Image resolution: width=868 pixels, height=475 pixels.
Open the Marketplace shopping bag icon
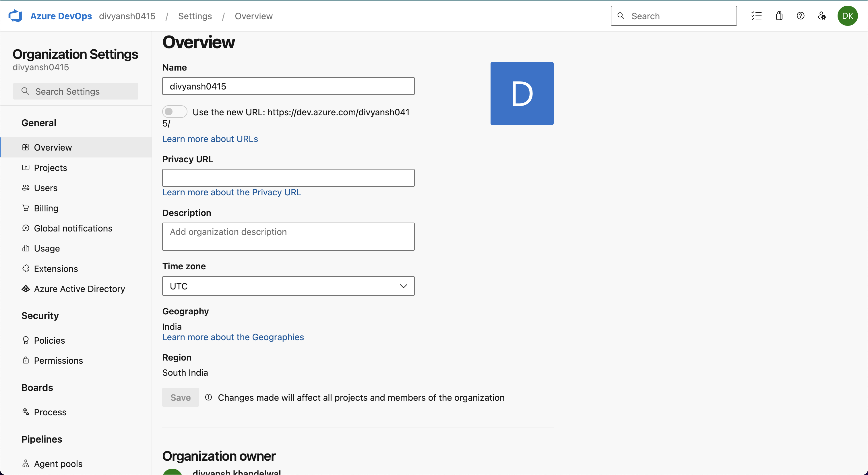tap(779, 16)
